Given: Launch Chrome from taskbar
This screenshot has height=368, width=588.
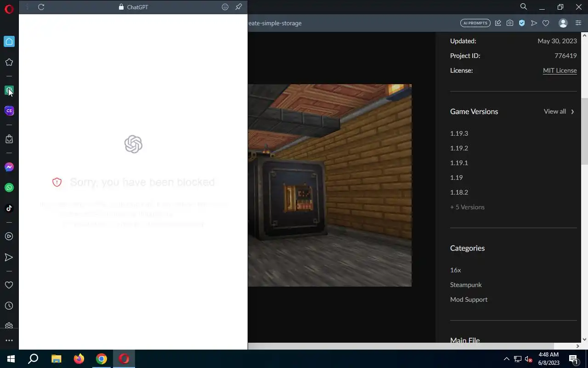Looking at the screenshot, I should [x=102, y=359].
